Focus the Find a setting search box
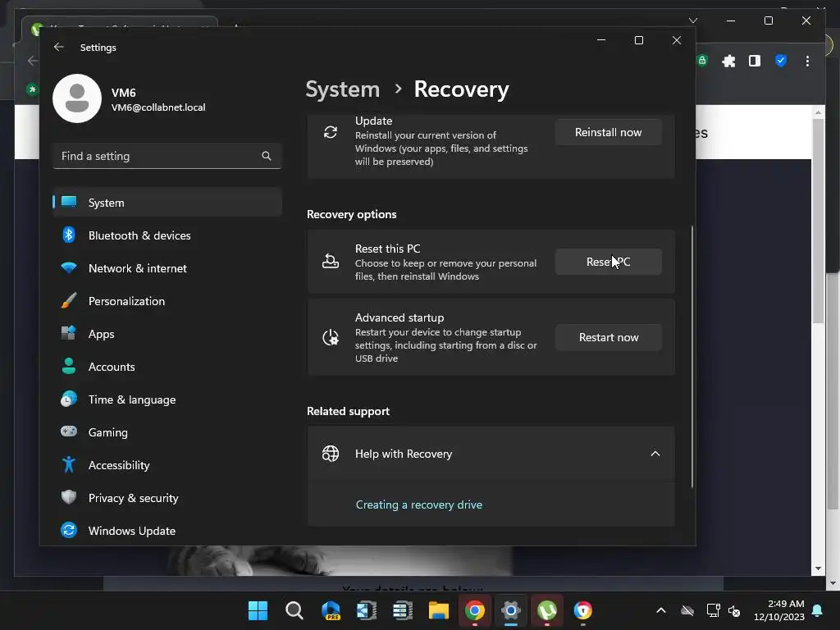Screen dimensions: 840x630 (167, 156)
